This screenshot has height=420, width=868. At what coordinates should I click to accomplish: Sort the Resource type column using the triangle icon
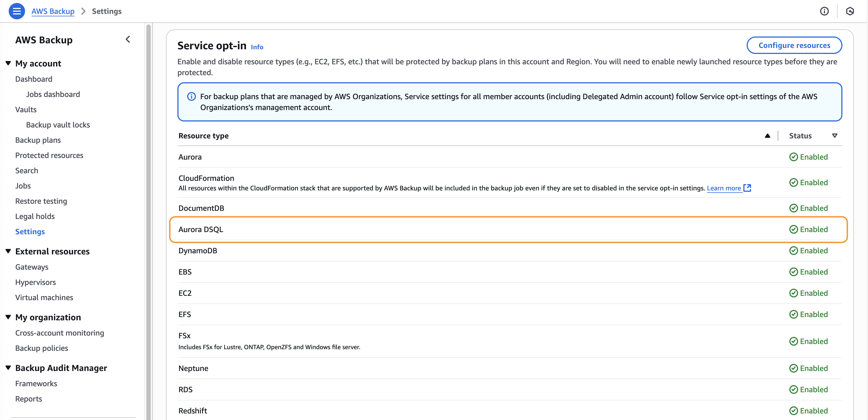click(x=768, y=136)
